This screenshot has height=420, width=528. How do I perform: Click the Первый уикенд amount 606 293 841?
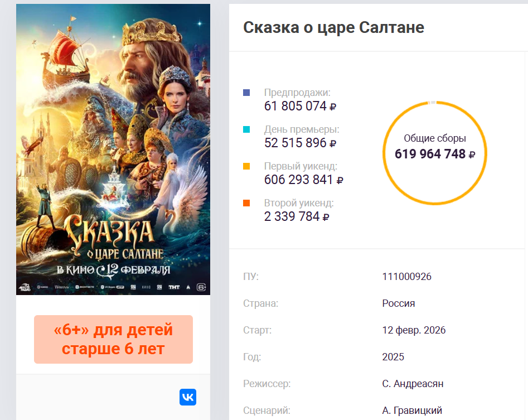(x=303, y=180)
